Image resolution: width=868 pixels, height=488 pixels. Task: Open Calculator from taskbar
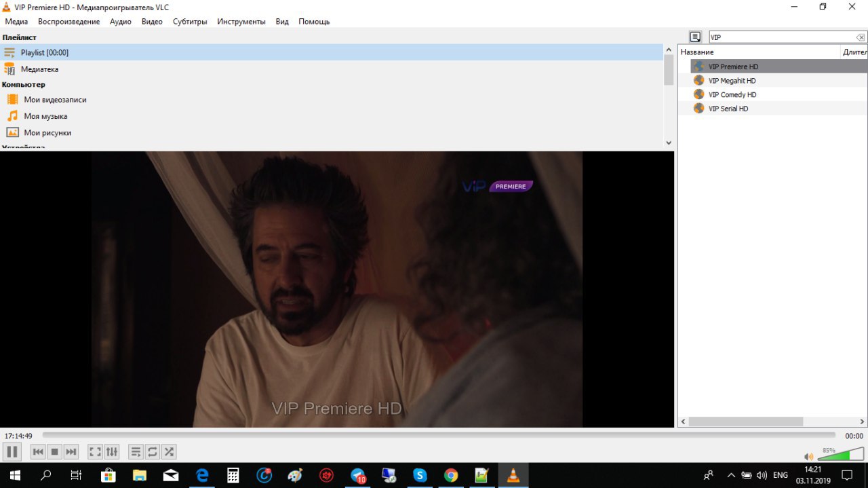[233, 475]
